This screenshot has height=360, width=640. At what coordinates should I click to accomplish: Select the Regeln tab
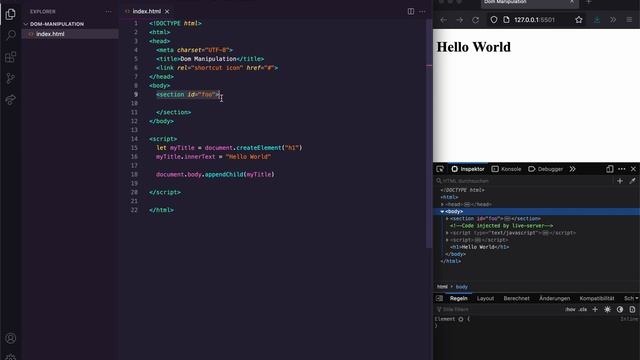click(x=459, y=298)
